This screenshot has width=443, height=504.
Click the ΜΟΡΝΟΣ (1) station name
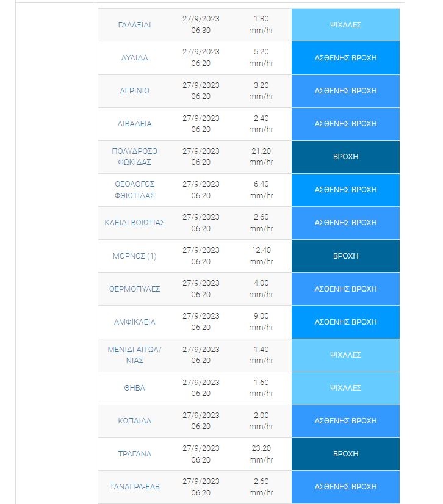[134, 256]
